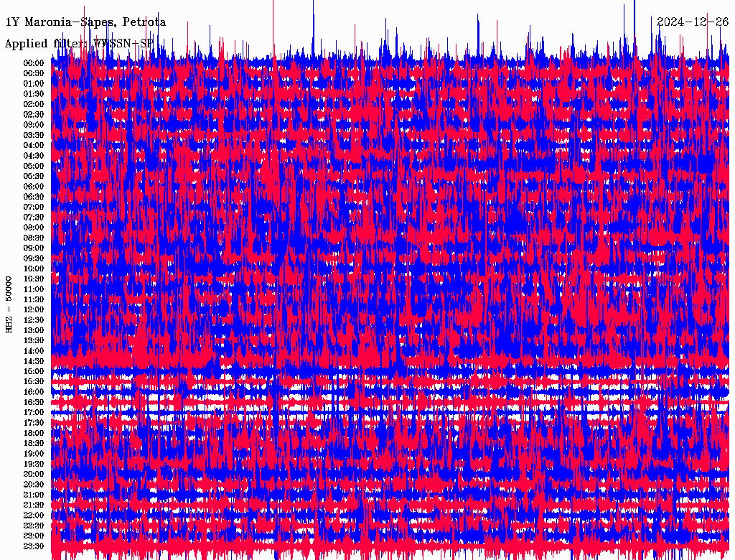Select the 23:00 time label
The width and height of the screenshot is (735, 560).
(x=34, y=536)
